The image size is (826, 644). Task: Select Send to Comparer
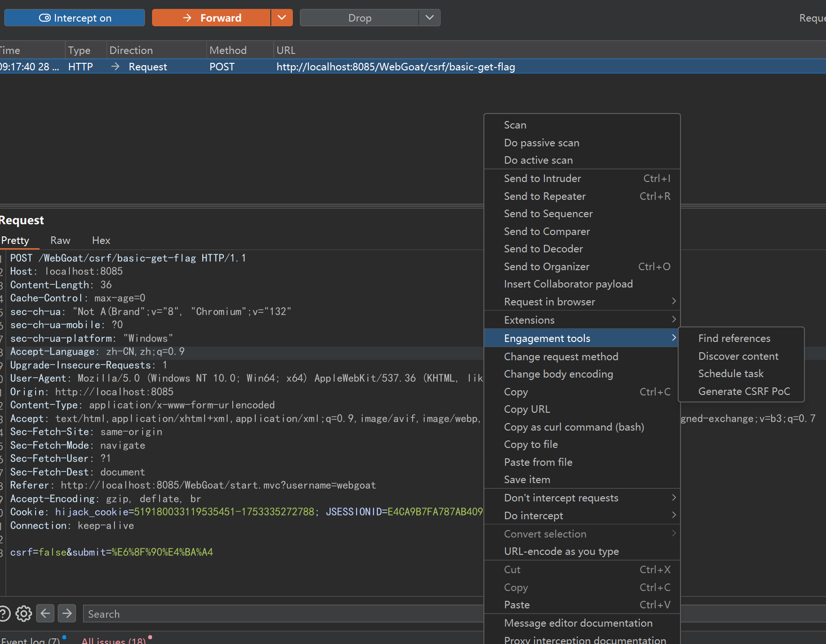coord(582,231)
